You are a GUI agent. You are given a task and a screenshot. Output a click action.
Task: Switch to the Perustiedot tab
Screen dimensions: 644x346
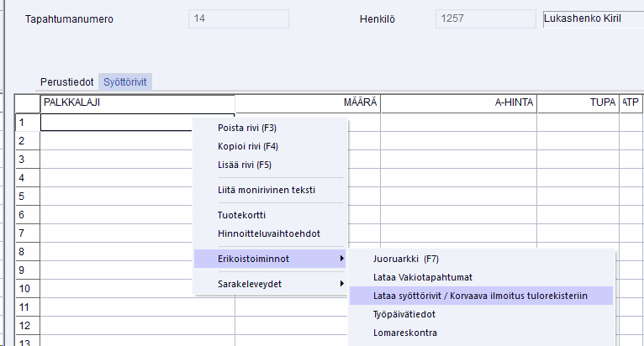coord(66,81)
